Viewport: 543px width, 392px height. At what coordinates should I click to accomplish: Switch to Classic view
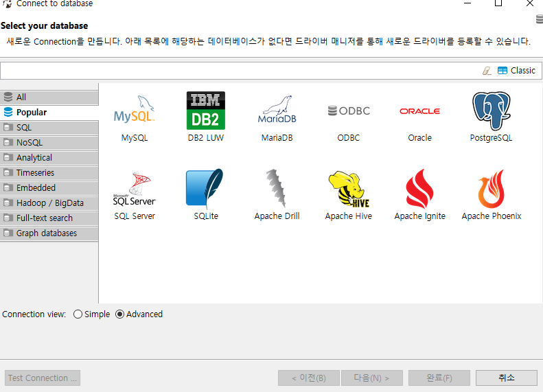(516, 71)
